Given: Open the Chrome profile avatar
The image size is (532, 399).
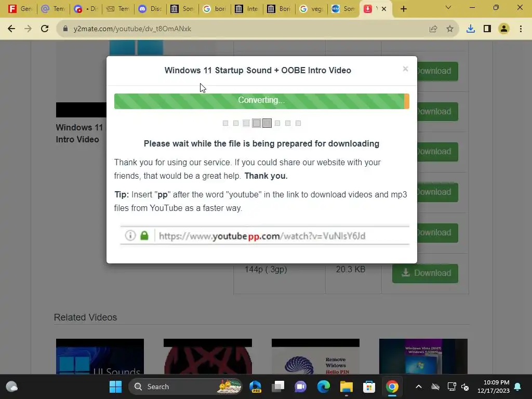Looking at the screenshot, I should [x=504, y=29].
